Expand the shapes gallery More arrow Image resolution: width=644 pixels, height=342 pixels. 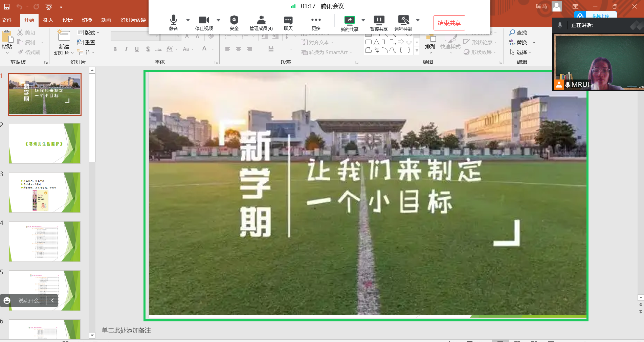417,50
